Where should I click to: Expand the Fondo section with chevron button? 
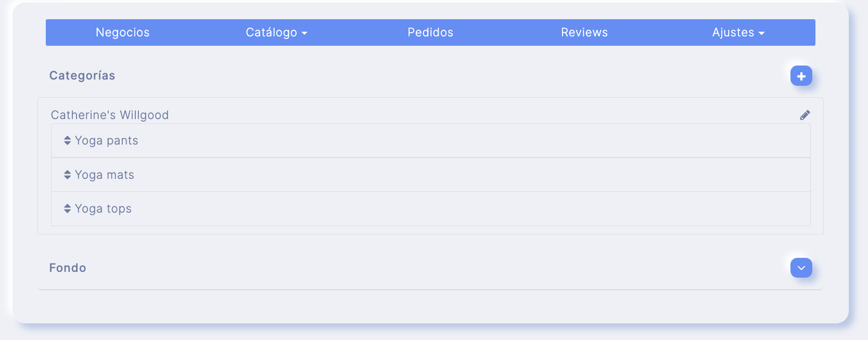(x=801, y=268)
